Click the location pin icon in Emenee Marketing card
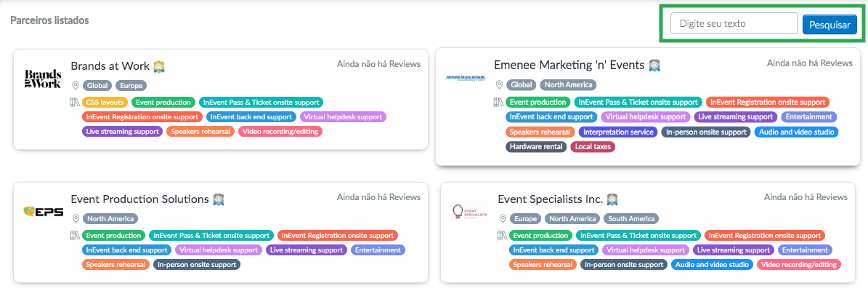Image resolution: width=868 pixels, height=291 pixels. 499,85
